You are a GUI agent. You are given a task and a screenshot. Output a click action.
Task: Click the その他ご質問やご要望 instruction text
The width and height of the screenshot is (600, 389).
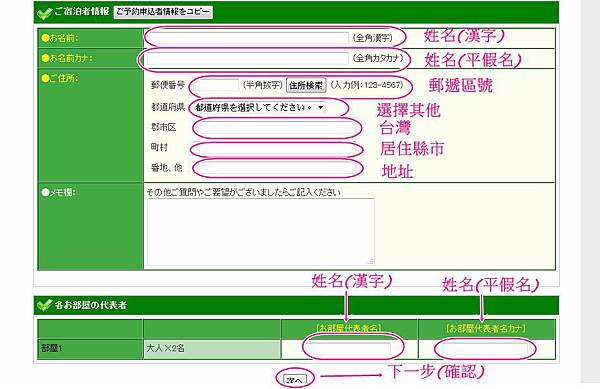[243, 192]
